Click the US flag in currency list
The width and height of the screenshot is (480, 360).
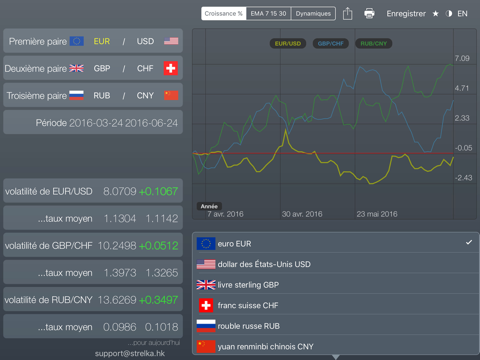click(x=206, y=264)
